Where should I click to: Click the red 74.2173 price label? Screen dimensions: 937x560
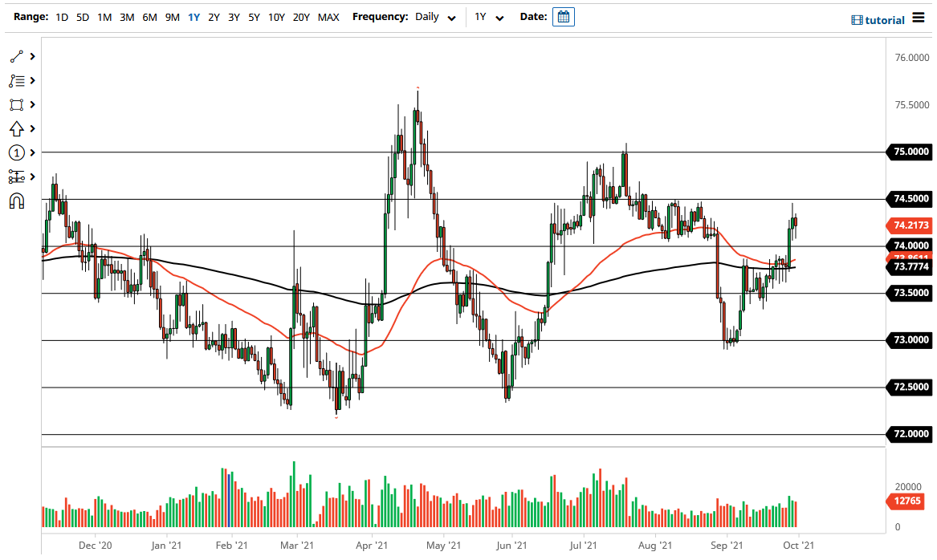908,227
